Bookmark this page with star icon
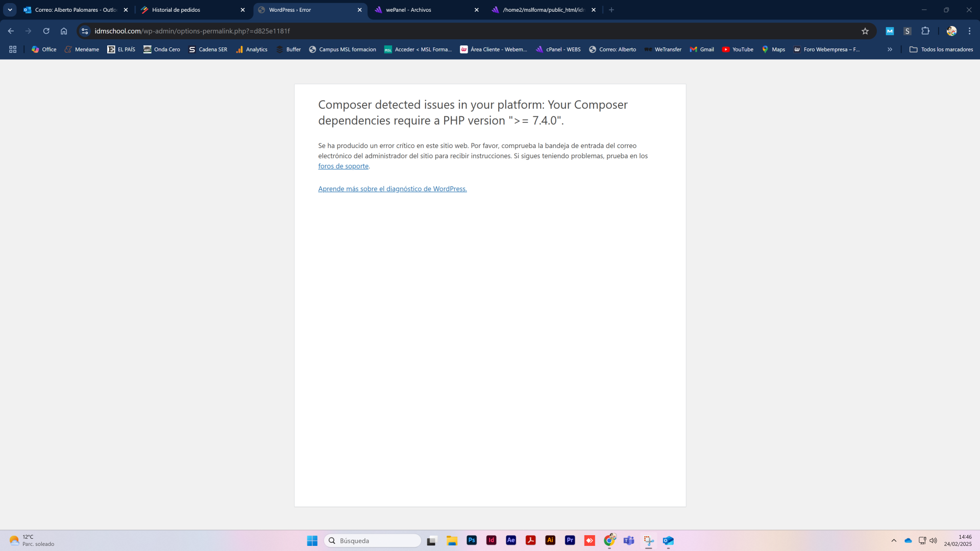Screen dimensions: 980x551 point(865,31)
